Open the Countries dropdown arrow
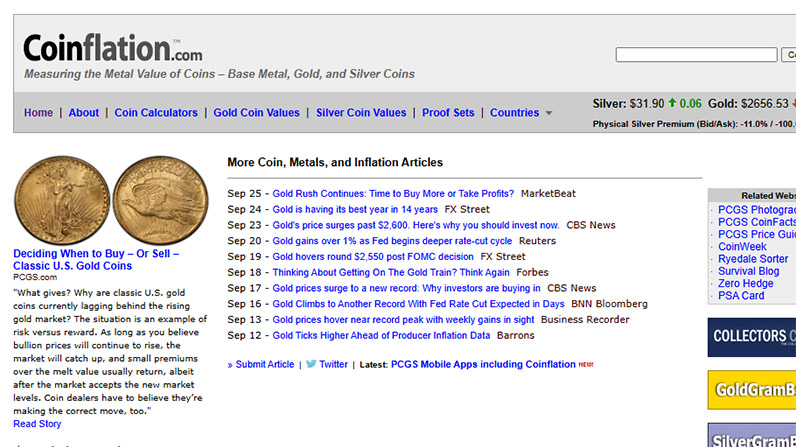Image resolution: width=796 pixels, height=447 pixels. click(x=549, y=113)
